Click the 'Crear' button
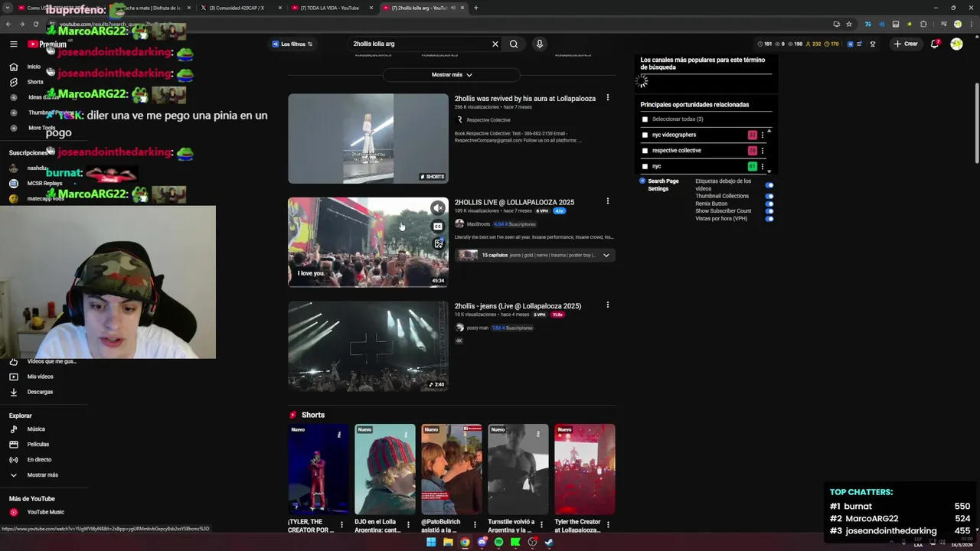The width and height of the screenshot is (980, 551). click(906, 44)
